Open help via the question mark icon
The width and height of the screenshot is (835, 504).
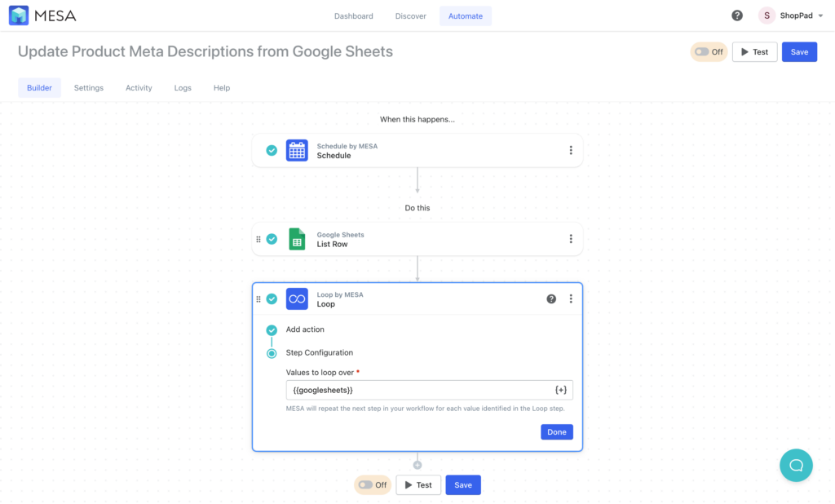[736, 15]
